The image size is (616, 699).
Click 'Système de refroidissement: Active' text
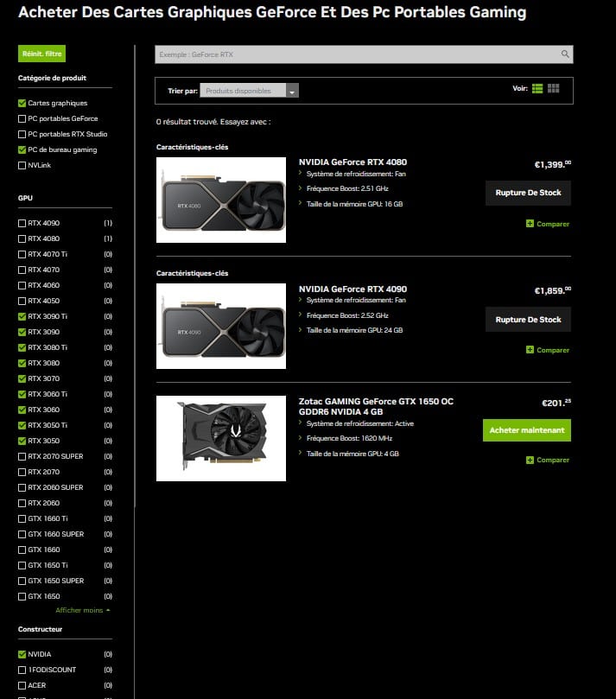tap(360, 423)
